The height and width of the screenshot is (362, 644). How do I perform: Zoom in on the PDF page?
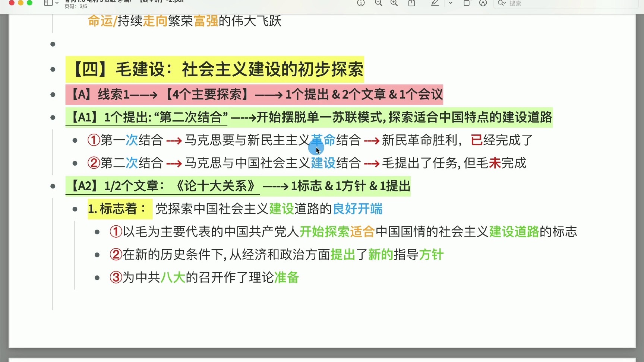(394, 3)
